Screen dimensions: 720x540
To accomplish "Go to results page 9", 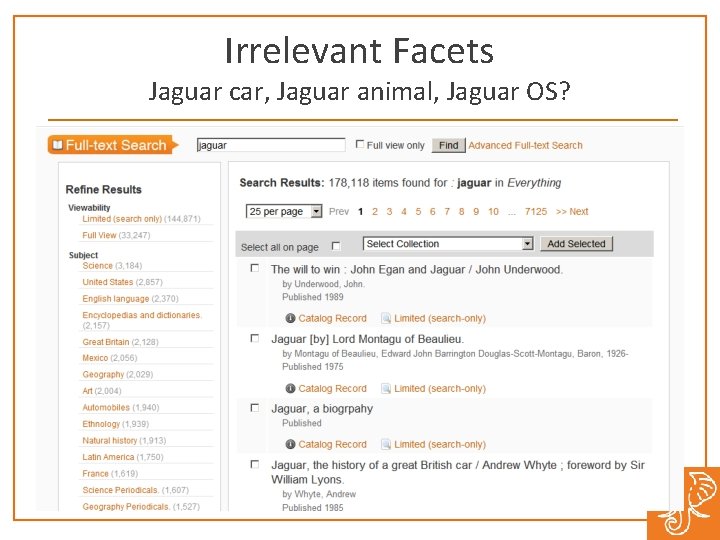I will 476,212.
